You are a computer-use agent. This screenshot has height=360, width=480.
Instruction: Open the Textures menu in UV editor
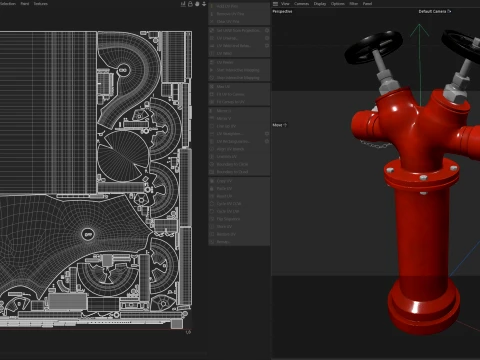click(x=41, y=4)
